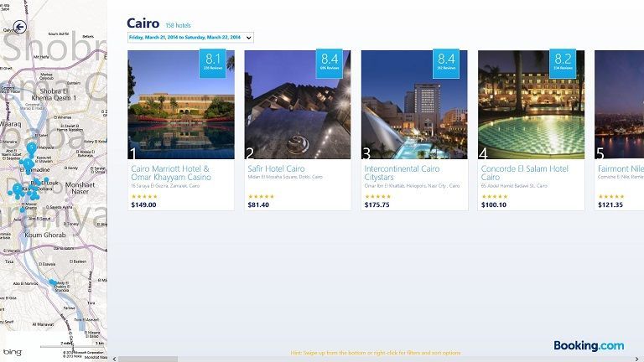The height and width of the screenshot is (362, 644).
Task: Open Intercontinental Cairo Citystars photo
Action: click(x=414, y=105)
